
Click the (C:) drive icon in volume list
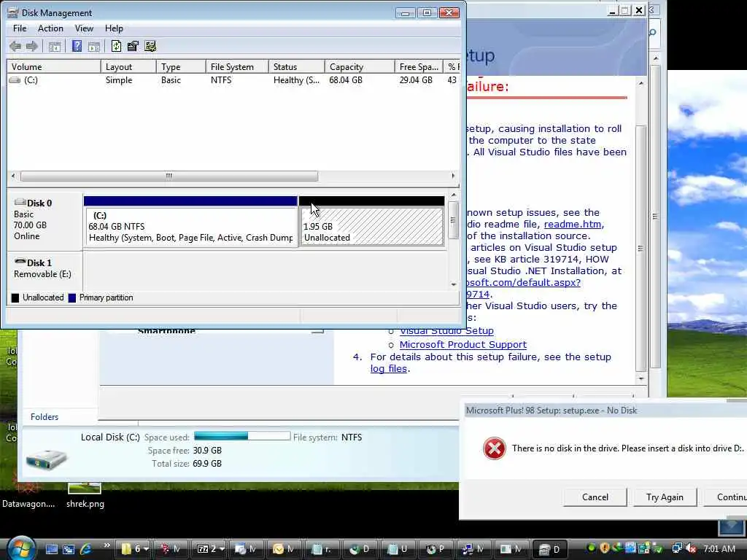coord(15,80)
